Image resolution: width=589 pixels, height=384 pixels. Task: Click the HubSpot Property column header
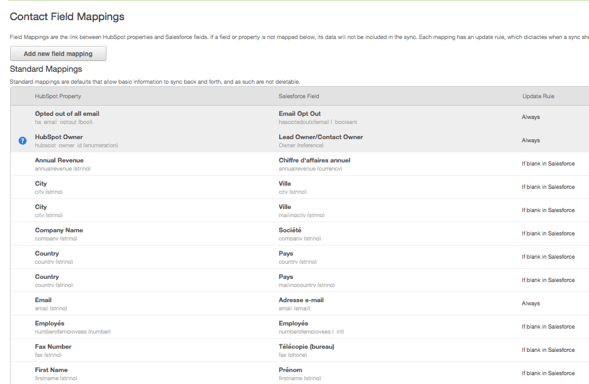pos(58,96)
